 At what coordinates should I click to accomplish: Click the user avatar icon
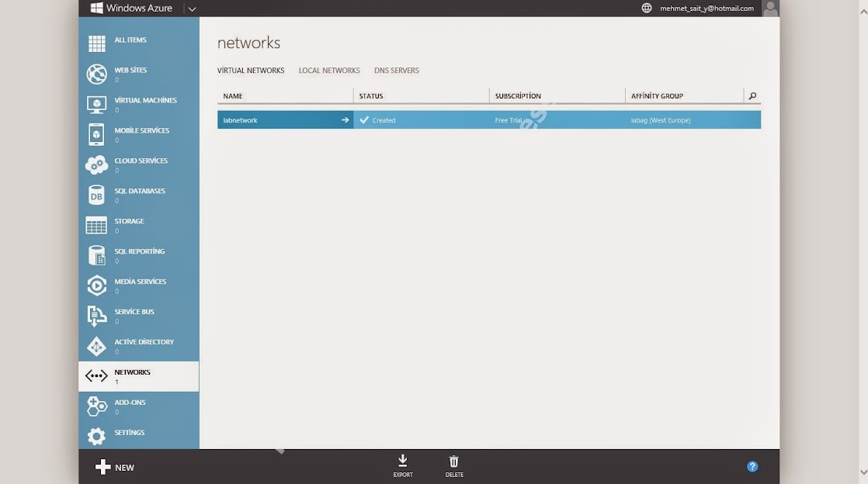(770, 9)
